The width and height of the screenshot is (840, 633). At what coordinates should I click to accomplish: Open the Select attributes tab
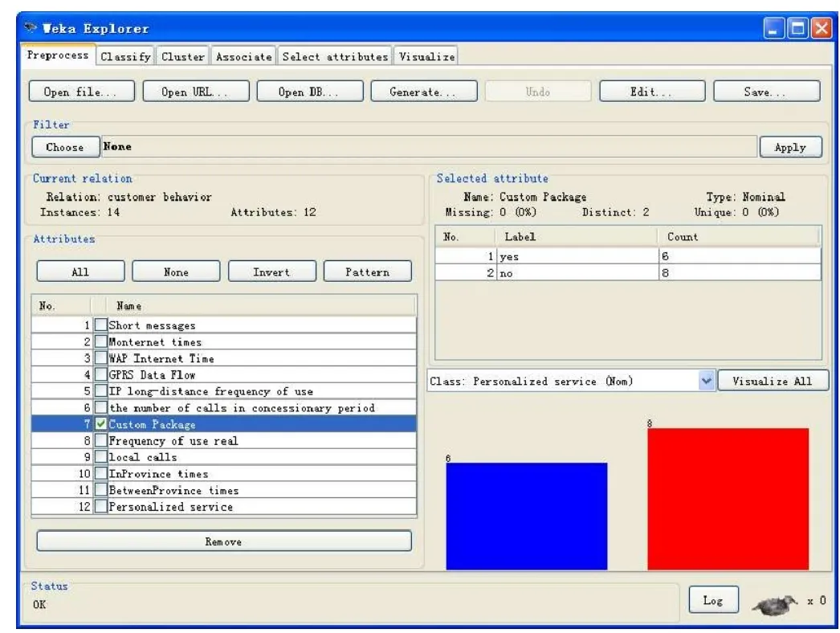pos(335,57)
